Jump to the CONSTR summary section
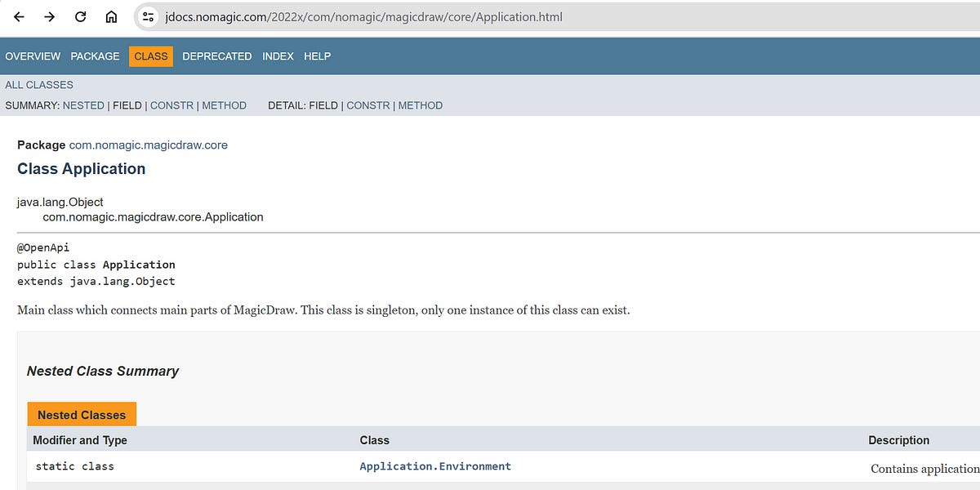The width and height of the screenshot is (980, 490). pos(172,105)
